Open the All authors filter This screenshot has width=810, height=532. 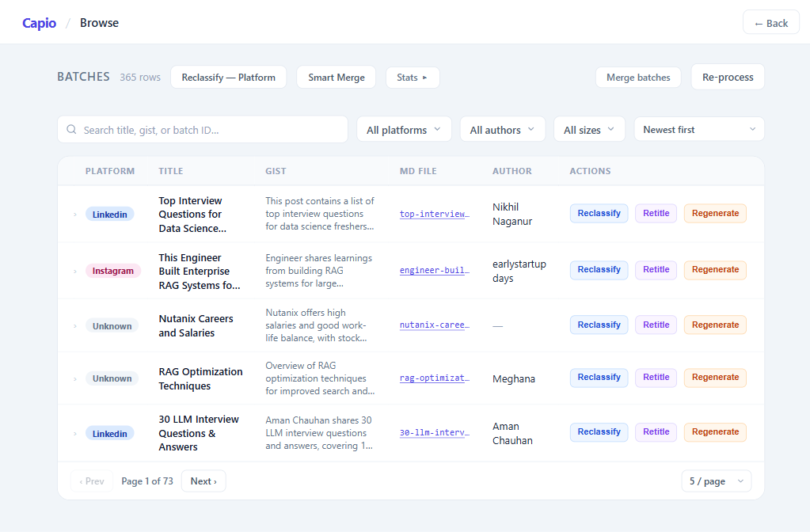[x=502, y=130]
